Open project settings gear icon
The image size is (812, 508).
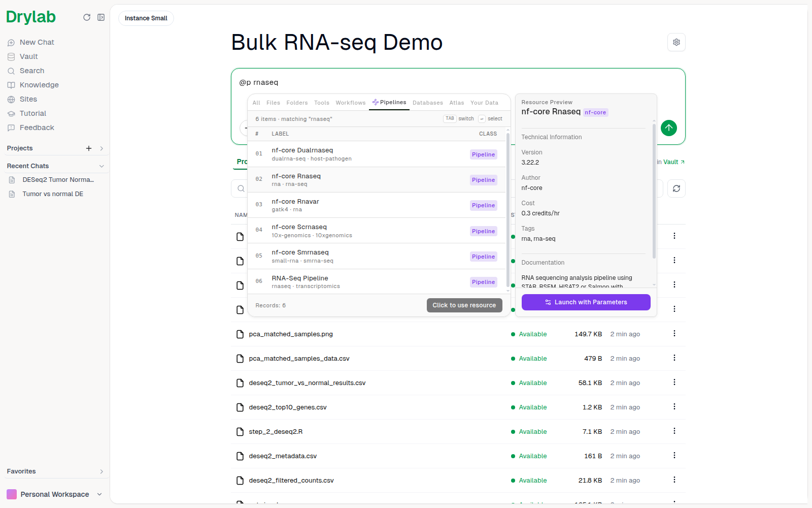(676, 42)
